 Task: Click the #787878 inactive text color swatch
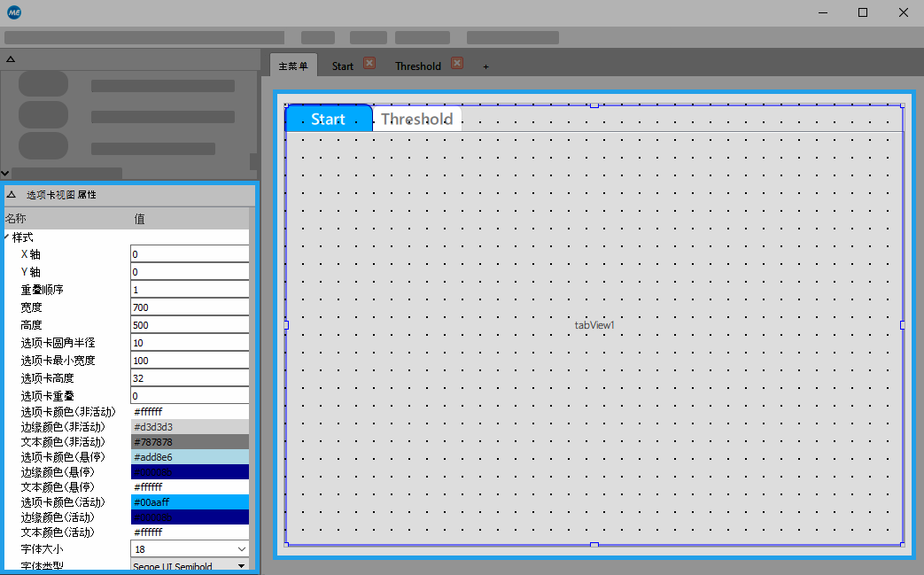click(x=190, y=442)
